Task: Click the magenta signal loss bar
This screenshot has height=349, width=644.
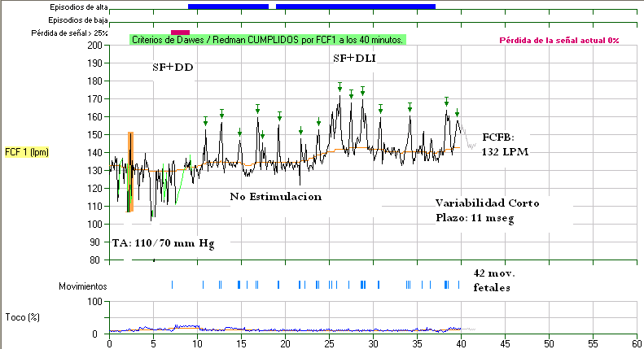Action: coord(180,32)
